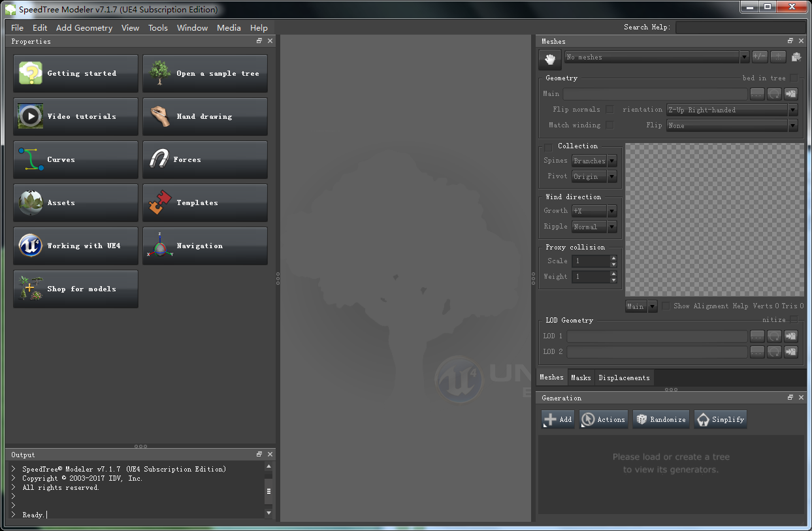
Task: Click Open a sample tree
Action: click(205, 74)
